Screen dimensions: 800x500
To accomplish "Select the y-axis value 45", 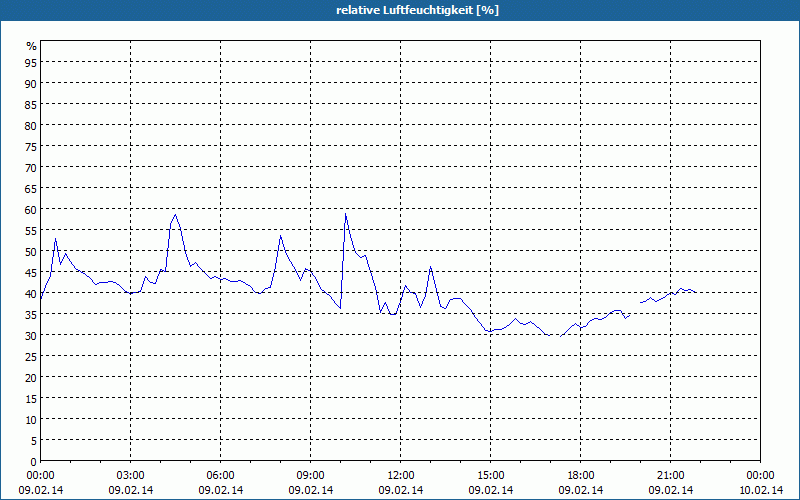I will (x=31, y=272).
